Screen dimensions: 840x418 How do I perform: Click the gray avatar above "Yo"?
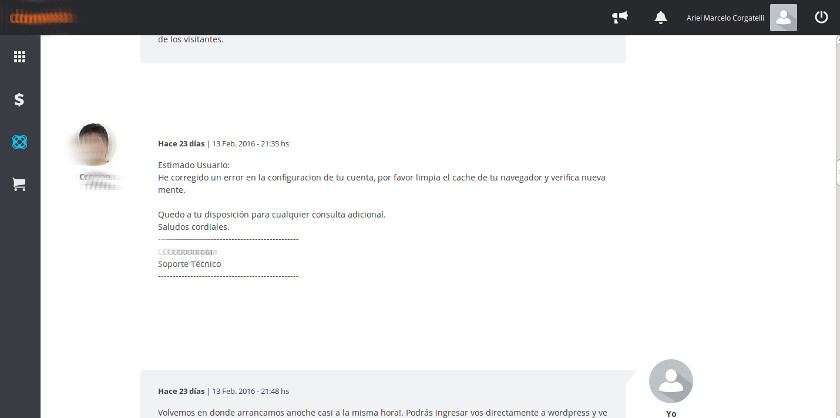coord(671,381)
